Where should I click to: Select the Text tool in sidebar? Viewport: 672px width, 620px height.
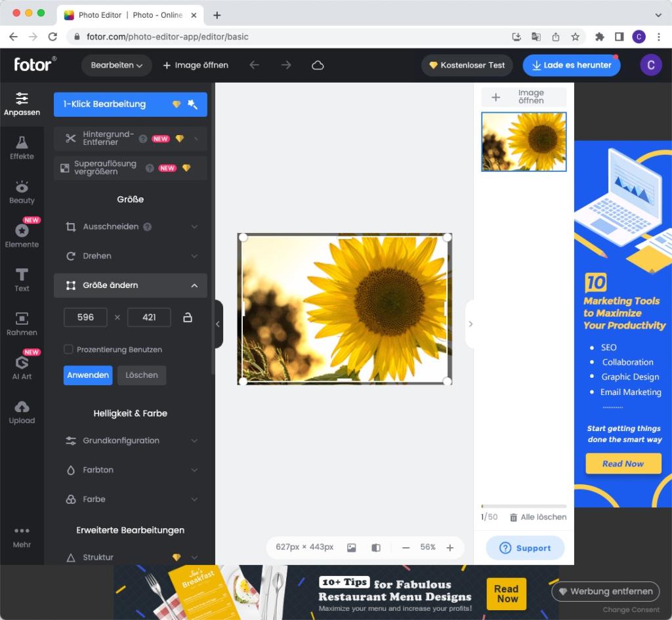pos(22,279)
